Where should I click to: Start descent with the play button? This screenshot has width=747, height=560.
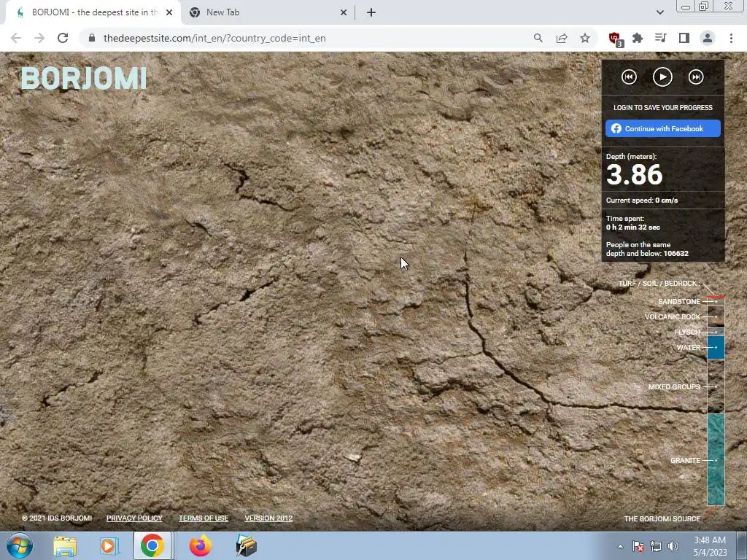[662, 77]
